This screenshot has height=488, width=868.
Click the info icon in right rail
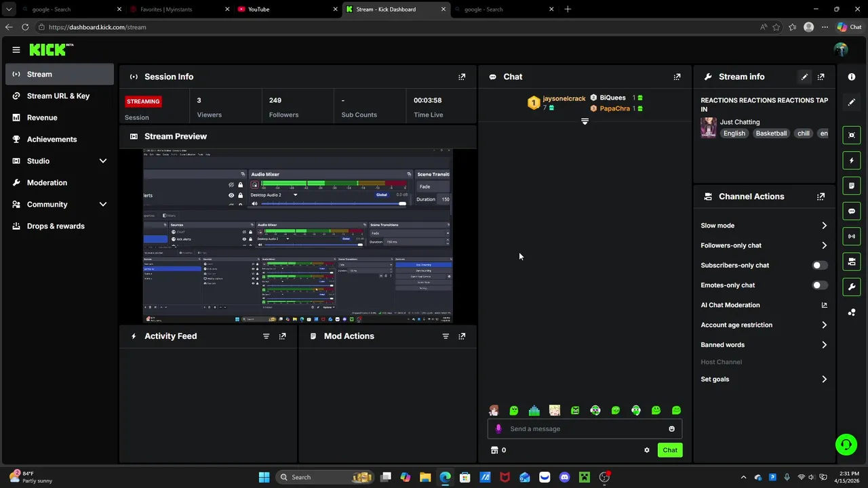point(852,77)
